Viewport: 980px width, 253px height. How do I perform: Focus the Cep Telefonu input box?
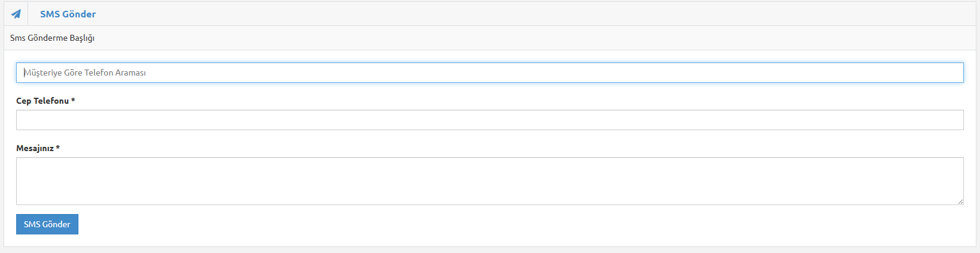(x=490, y=120)
